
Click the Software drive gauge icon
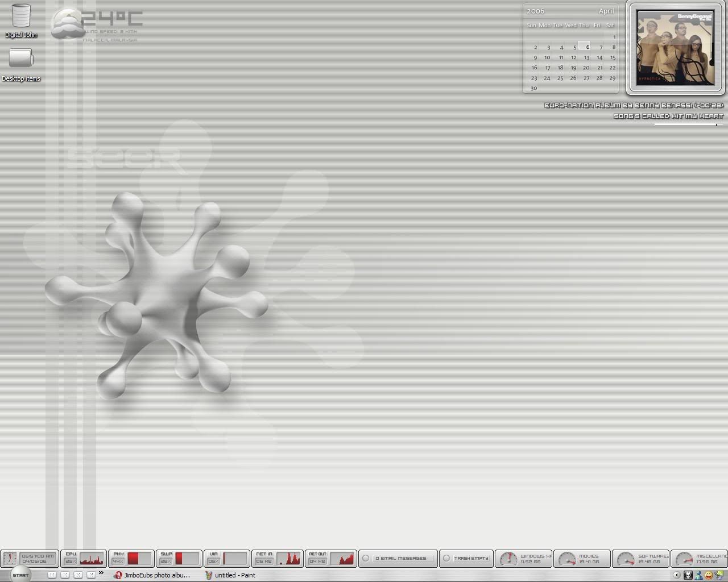(x=626, y=559)
